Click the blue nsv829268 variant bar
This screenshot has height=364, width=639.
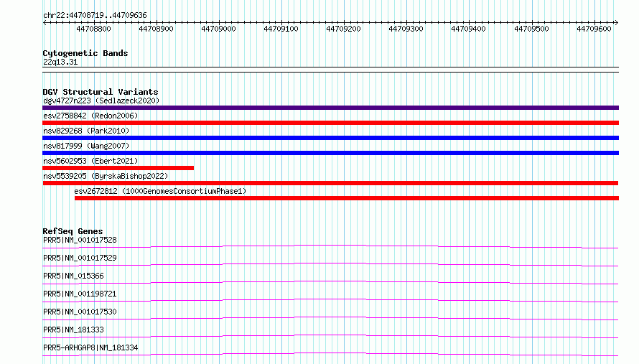[x=330, y=138]
